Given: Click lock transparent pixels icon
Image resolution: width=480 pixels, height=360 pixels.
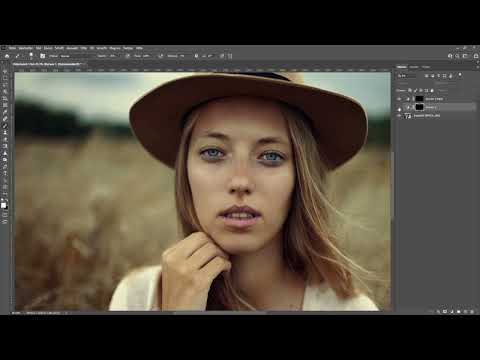Looking at the screenshot, I should coord(410,90).
